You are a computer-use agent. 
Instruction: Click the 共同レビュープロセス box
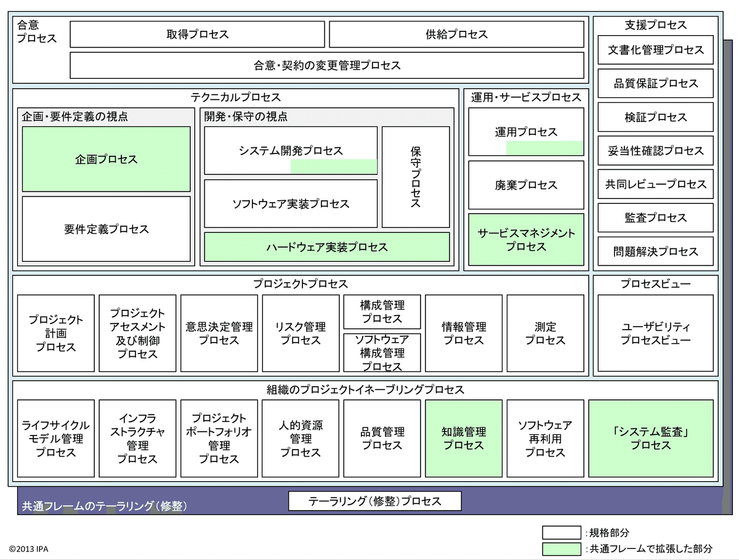point(655,184)
